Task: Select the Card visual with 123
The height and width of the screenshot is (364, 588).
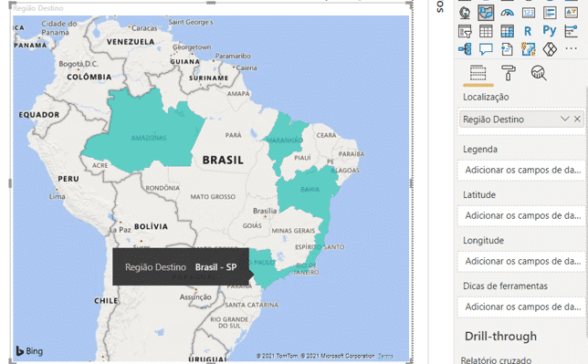Action: [x=529, y=13]
